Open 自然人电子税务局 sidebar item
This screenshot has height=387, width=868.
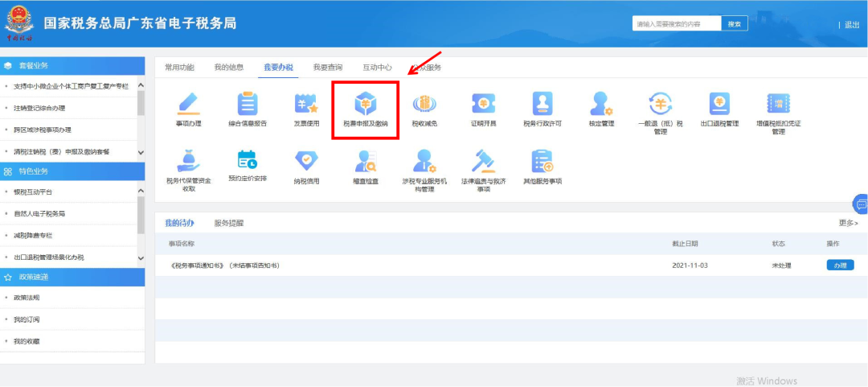click(39, 213)
